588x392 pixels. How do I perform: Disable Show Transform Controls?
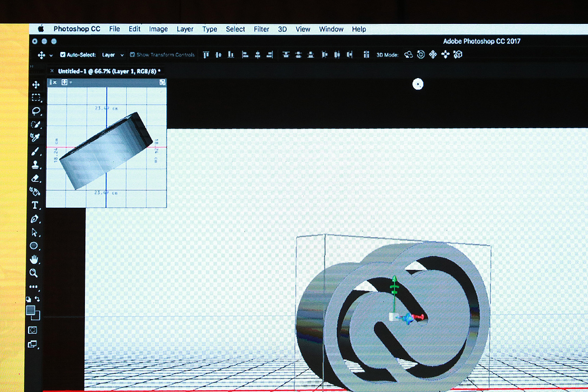pos(133,54)
